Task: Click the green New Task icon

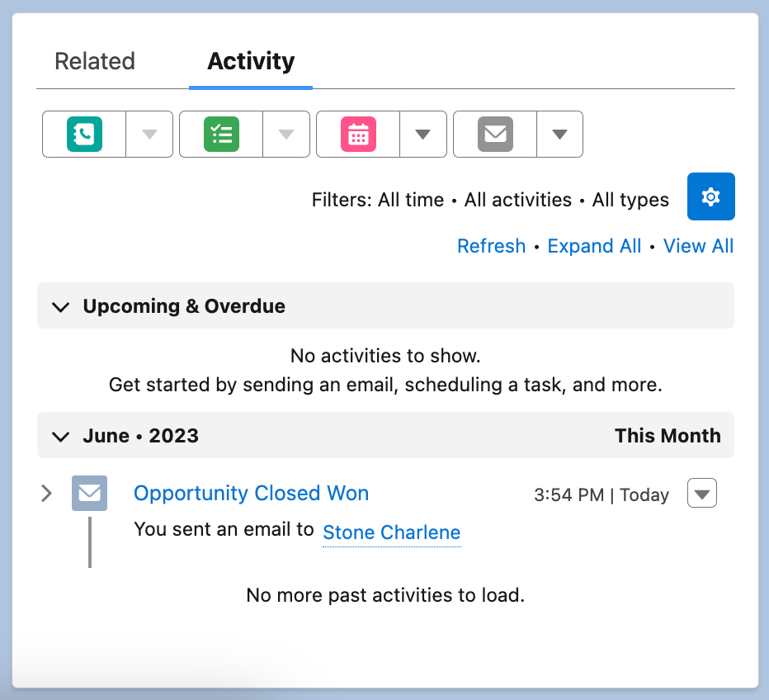Action: (x=222, y=134)
